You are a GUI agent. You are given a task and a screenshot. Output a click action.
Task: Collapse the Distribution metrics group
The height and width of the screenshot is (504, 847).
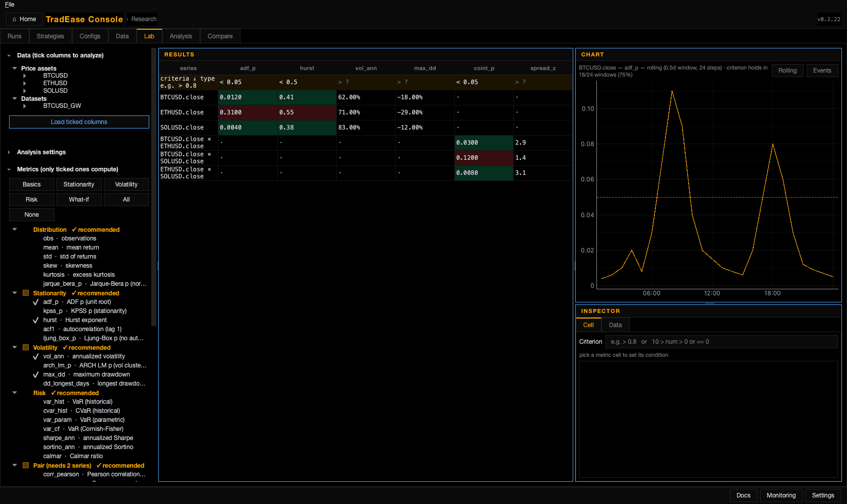[x=15, y=229]
